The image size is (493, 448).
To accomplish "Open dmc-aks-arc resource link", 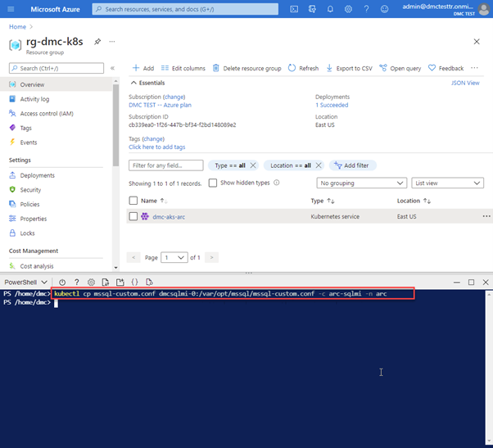I will (169, 216).
